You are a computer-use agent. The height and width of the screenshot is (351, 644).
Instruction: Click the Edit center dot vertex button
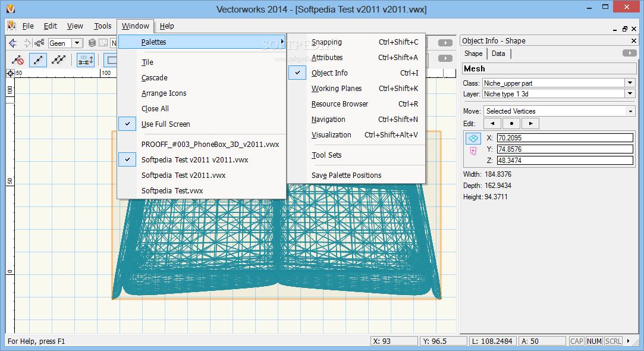coord(511,123)
